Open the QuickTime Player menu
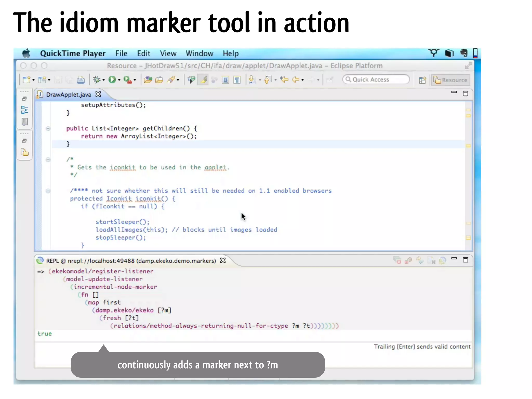Screen dimensions: 532x399 (73, 54)
